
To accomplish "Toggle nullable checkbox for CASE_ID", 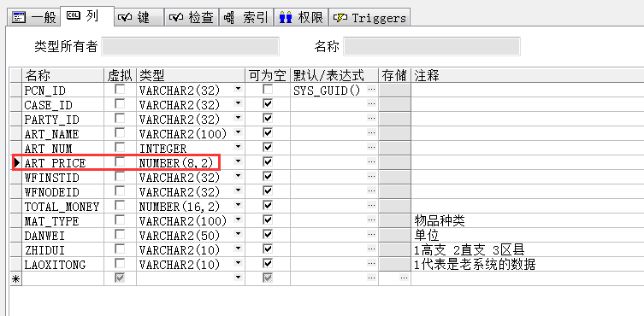I will (268, 104).
